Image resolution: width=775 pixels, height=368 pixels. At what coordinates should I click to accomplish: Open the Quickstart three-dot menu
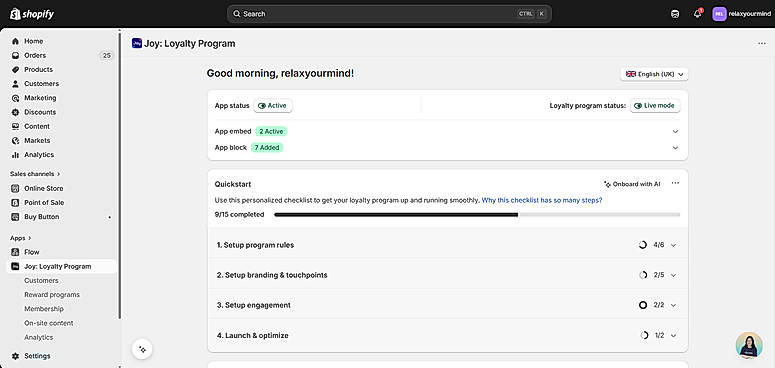coord(675,183)
